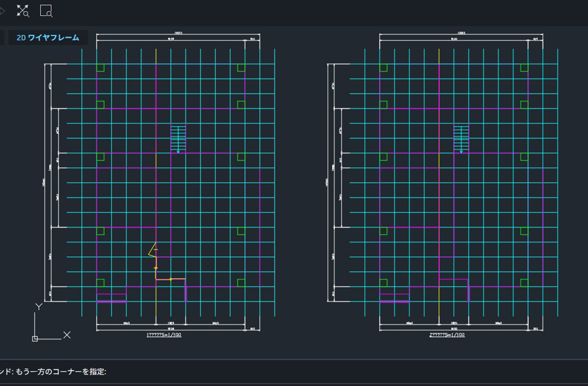
Task: Click the Zoom Extents icon
Action: tap(23, 11)
